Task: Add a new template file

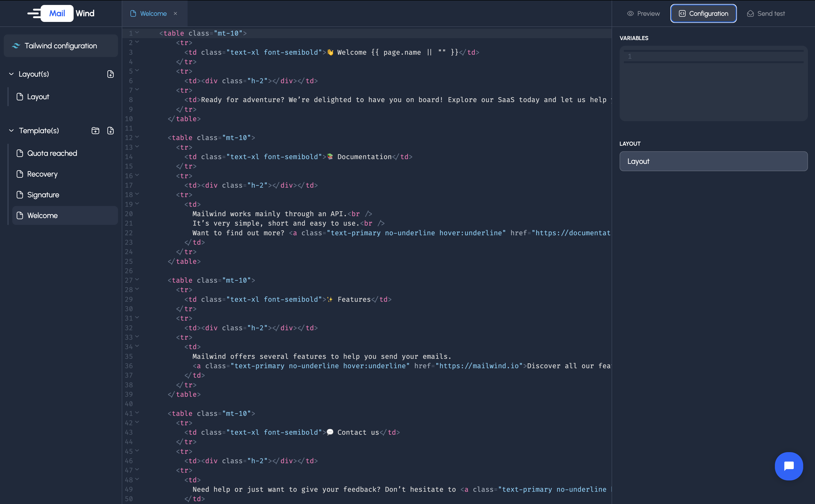Action: click(x=110, y=131)
